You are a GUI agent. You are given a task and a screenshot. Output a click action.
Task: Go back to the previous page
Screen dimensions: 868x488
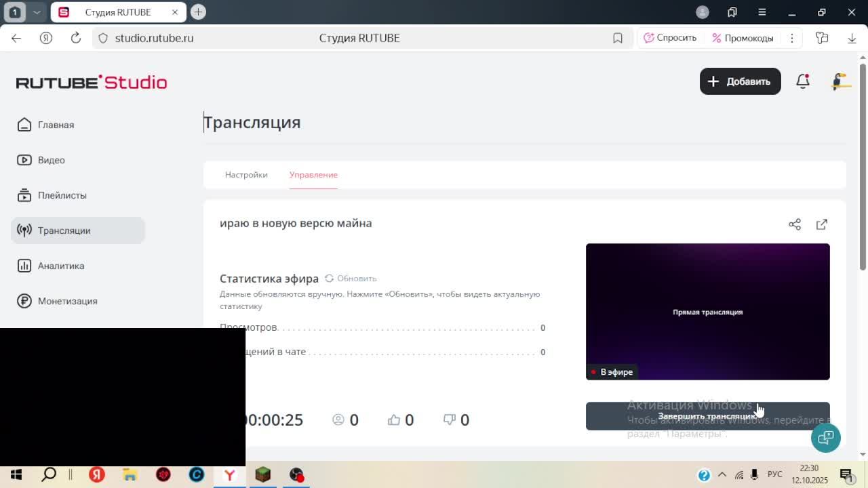(x=16, y=38)
